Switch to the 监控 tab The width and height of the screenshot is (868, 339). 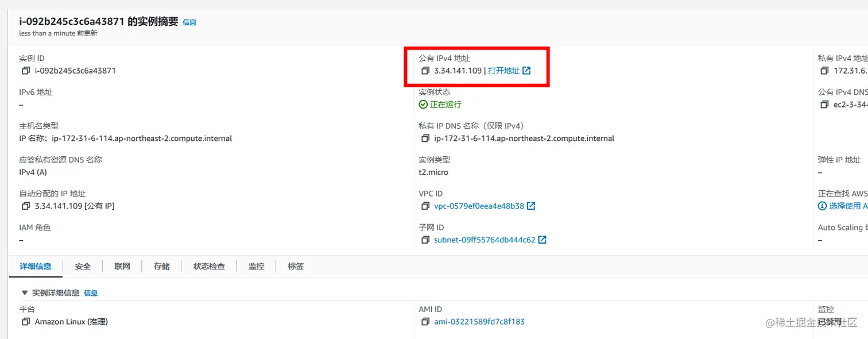[x=257, y=267]
